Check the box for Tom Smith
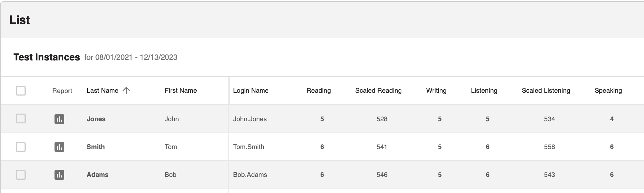This screenshot has height=193, width=644. point(21,147)
